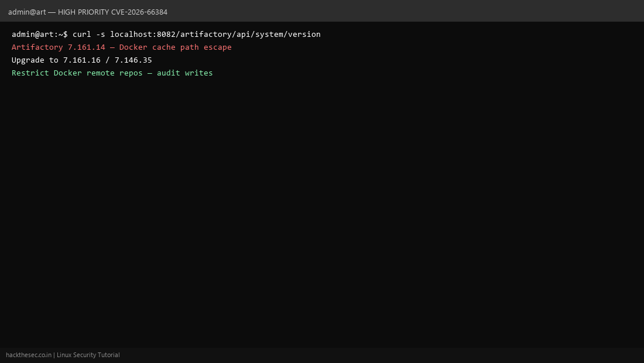Click the line 'Upgrade to 7.161.16 / 7.146.35'
Screen dimensions: 644x363
click(x=82, y=60)
